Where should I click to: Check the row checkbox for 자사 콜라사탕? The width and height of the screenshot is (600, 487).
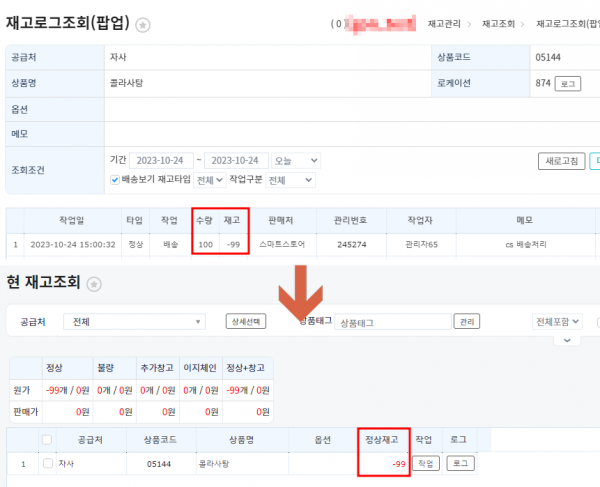(46, 464)
